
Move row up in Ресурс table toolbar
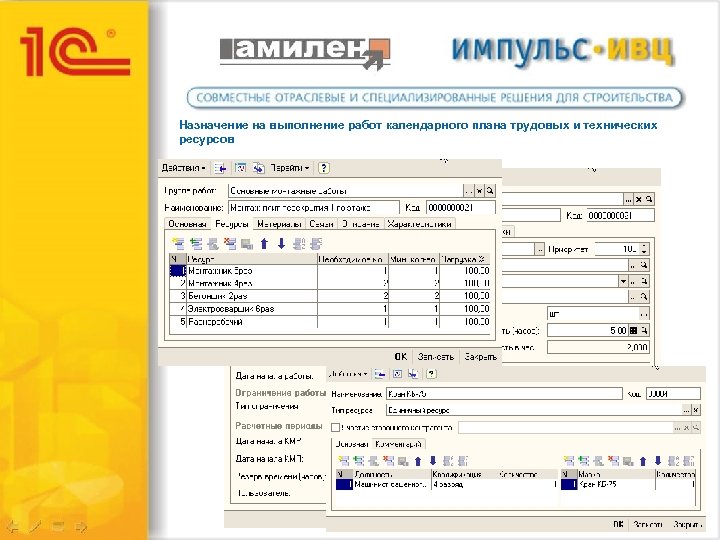pyautogui.click(x=264, y=243)
